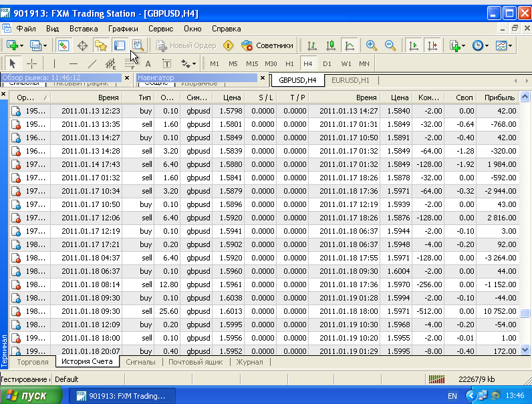Open the Profiles icon
Screen dimensions: 532x404
click(35, 45)
